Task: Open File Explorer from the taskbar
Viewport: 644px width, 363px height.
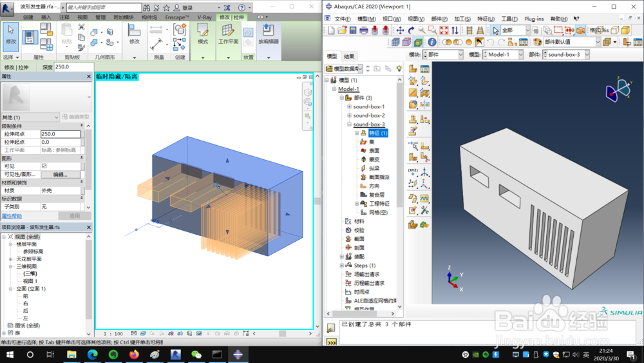Action: [x=71, y=355]
